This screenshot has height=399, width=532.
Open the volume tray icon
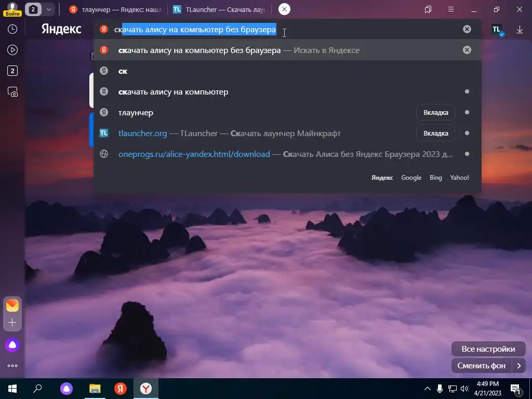pos(464,389)
